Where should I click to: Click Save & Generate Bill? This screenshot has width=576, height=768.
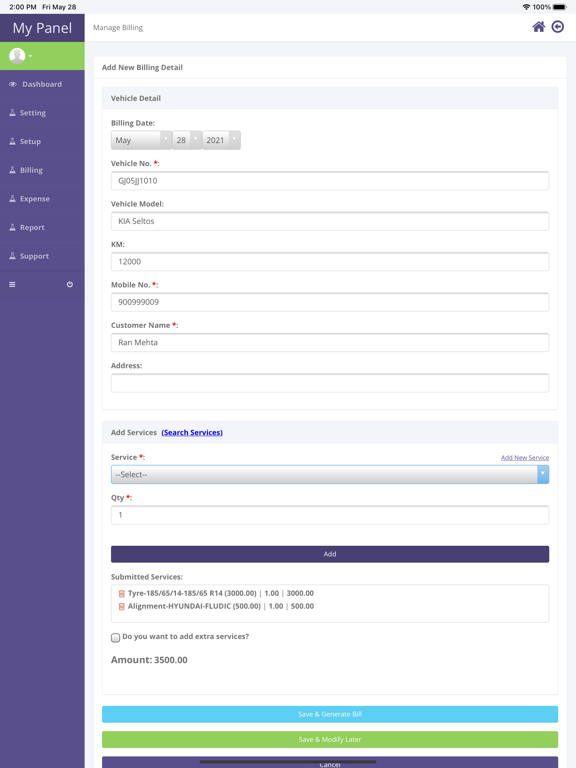click(330, 714)
